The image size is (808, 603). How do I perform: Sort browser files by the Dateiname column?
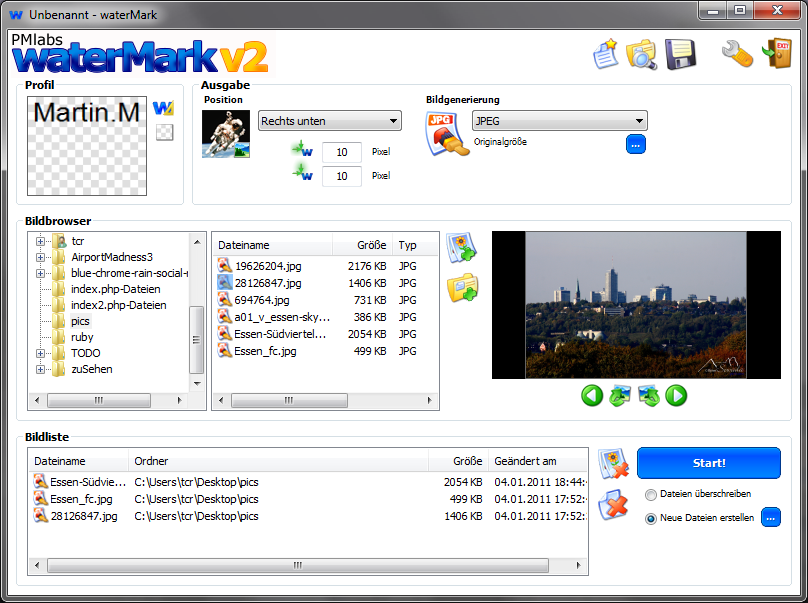coord(273,245)
